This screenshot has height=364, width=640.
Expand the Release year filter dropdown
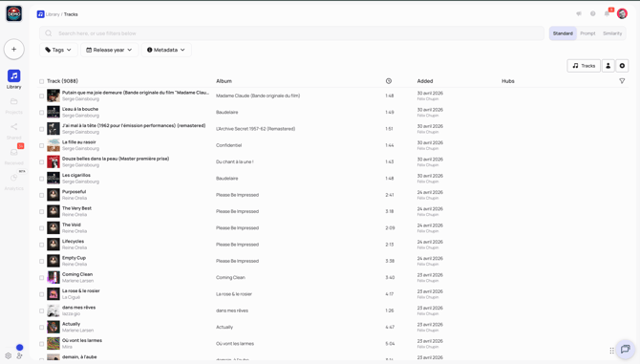pyautogui.click(x=110, y=50)
